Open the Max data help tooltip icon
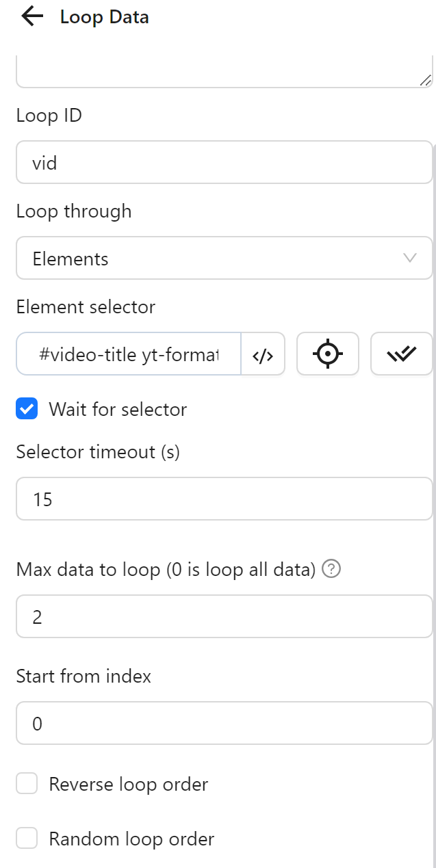Image resolution: width=436 pixels, height=868 pixels. 331,568
